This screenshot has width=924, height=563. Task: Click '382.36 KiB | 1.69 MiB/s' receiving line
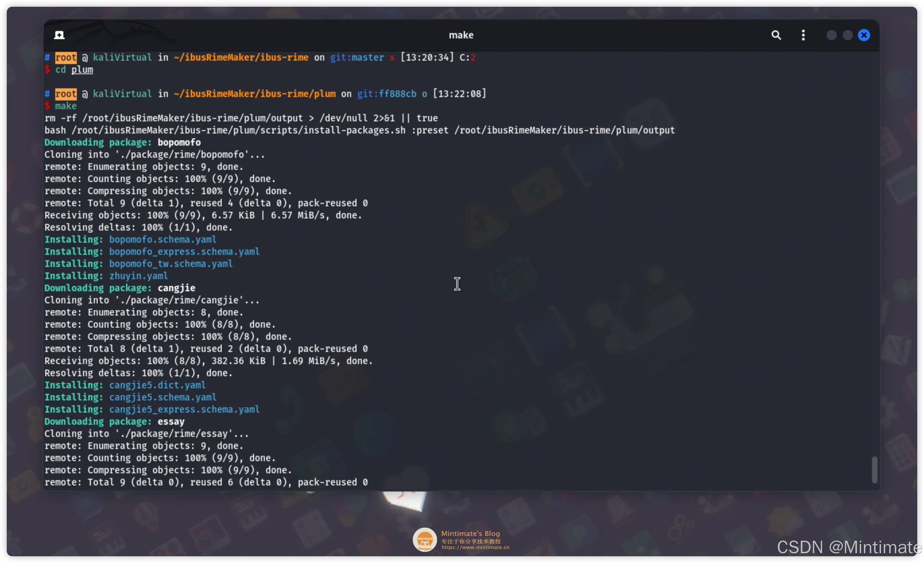click(x=209, y=361)
